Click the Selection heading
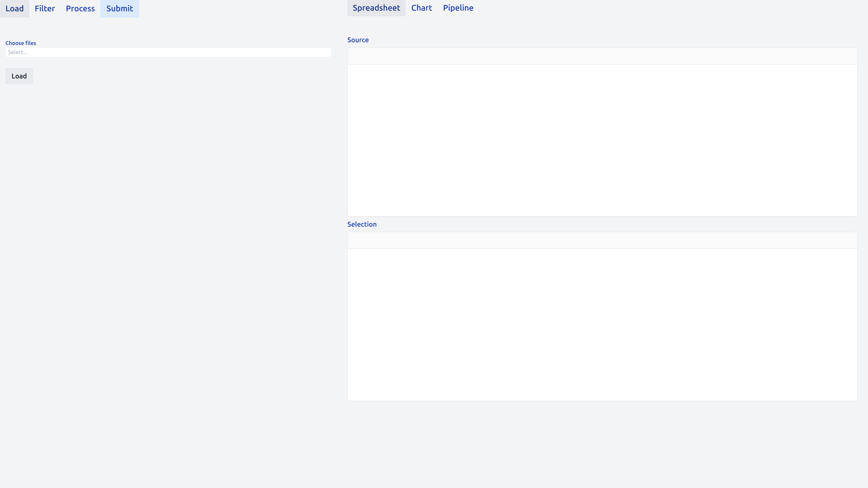Viewport: 868px width, 488px height. (x=362, y=224)
